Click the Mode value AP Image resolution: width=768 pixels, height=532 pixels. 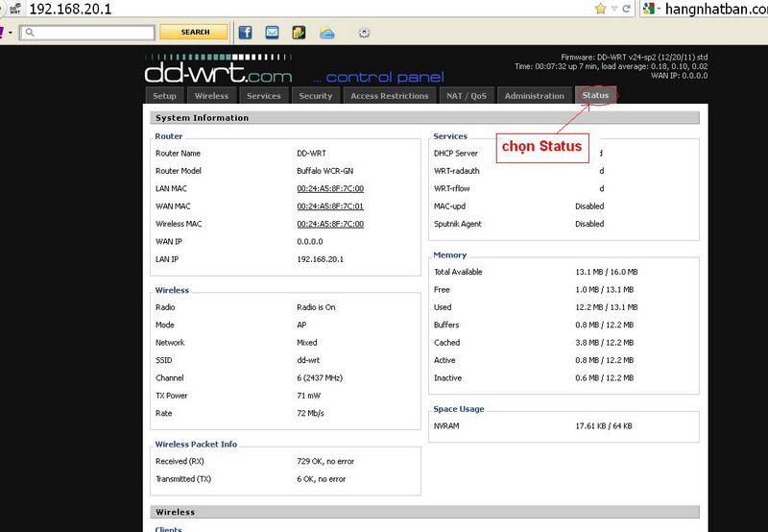pos(301,325)
